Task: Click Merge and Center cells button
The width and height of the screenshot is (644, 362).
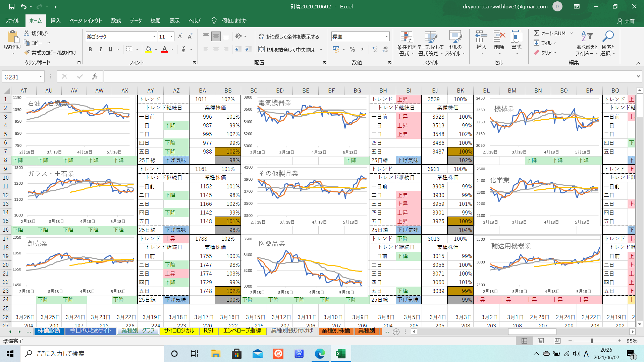Action: coord(287,50)
